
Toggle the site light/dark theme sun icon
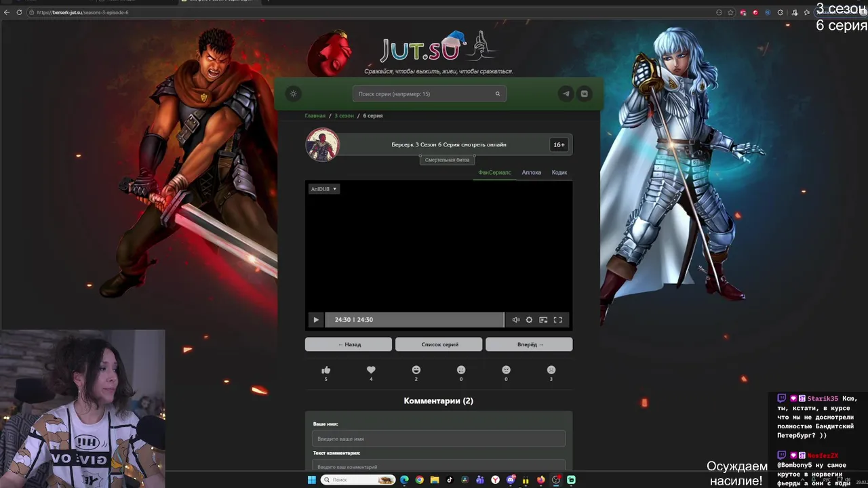293,94
